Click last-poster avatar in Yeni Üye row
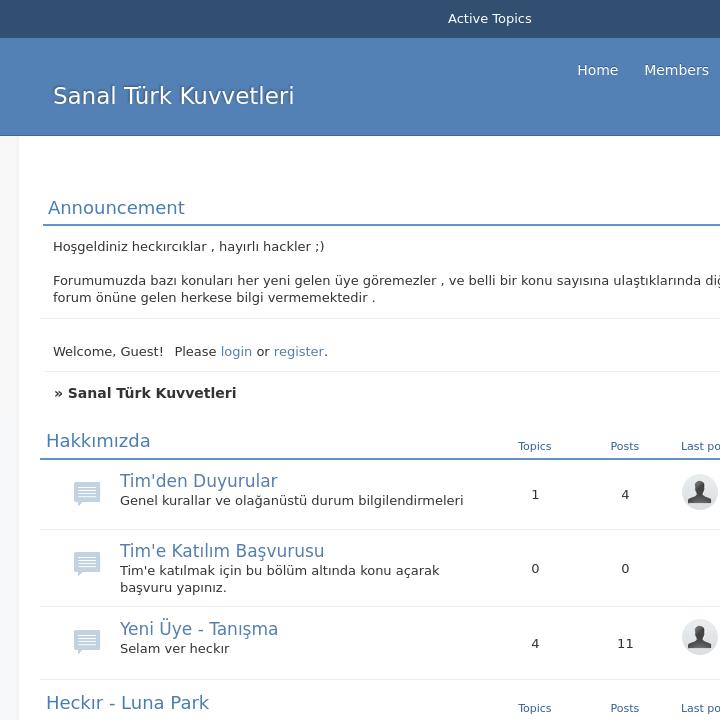The image size is (720, 720). [699, 637]
